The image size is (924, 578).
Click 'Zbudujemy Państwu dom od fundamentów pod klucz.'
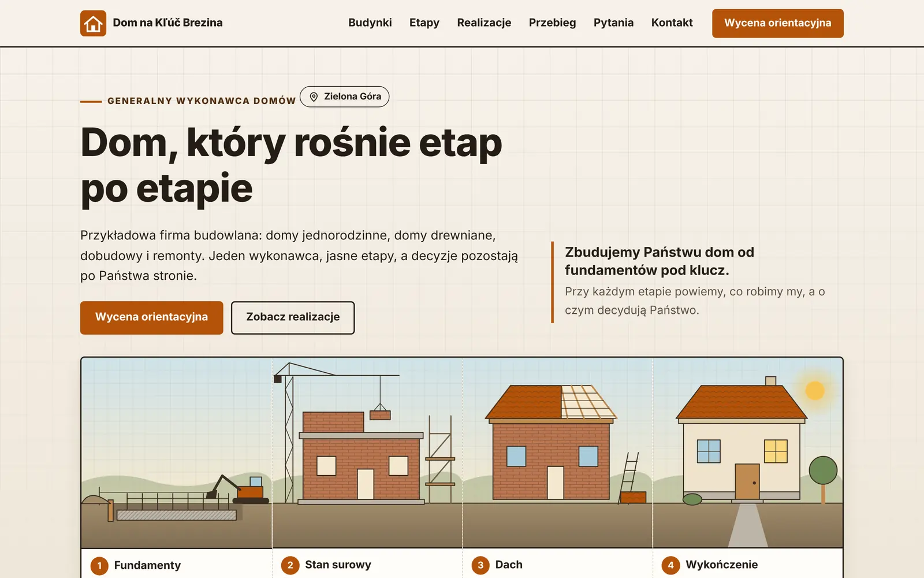click(x=660, y=261)
